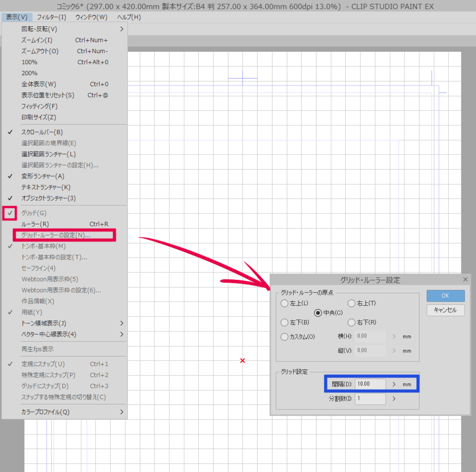Click OK in grid settings dialog
Screen dimensions: 476x472
[x=445, y=295]
